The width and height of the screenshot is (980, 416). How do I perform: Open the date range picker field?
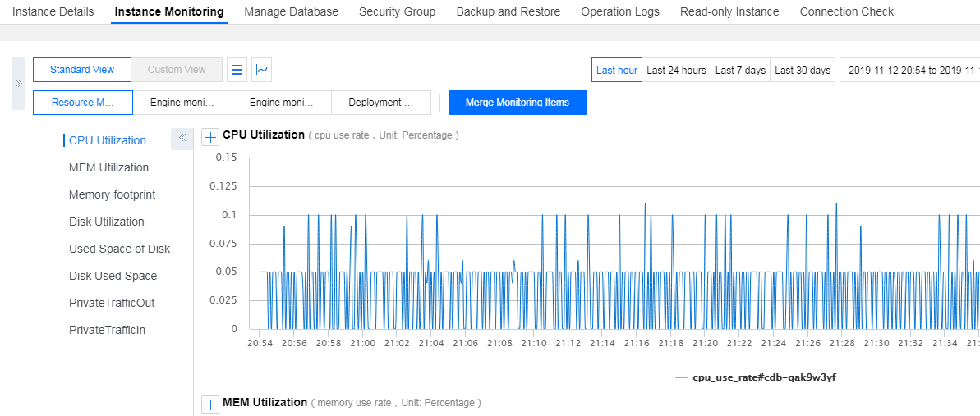click(x=912, y=71)
